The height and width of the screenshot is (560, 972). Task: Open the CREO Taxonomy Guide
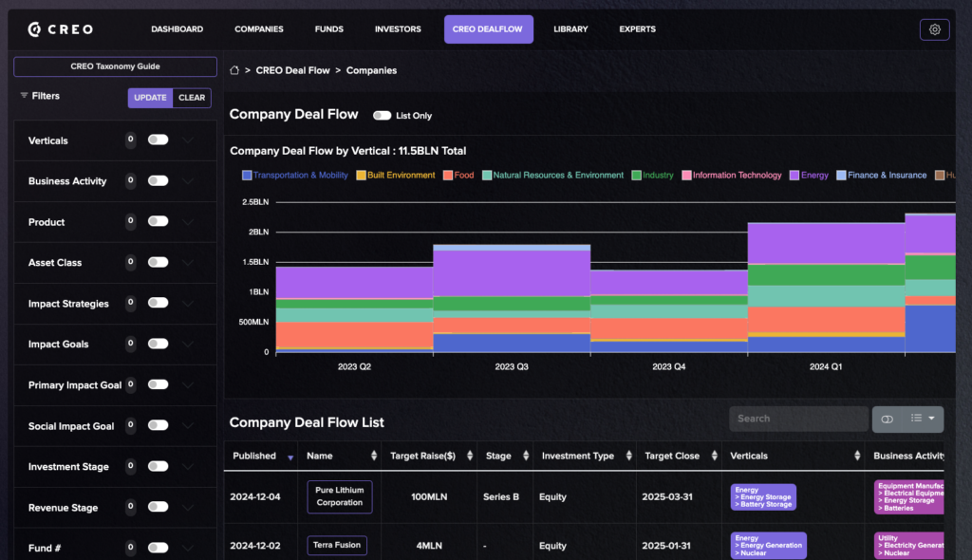[115, 66]
